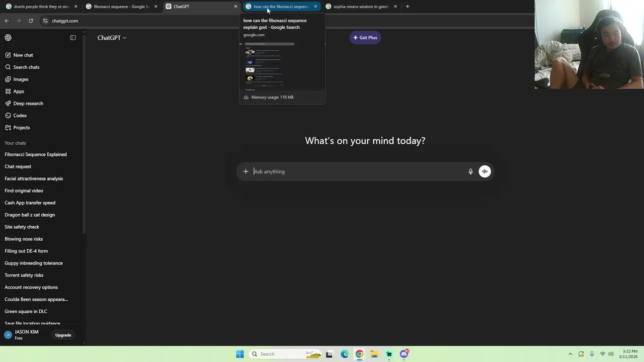Click the browser back arrow

tap(7, 21)
